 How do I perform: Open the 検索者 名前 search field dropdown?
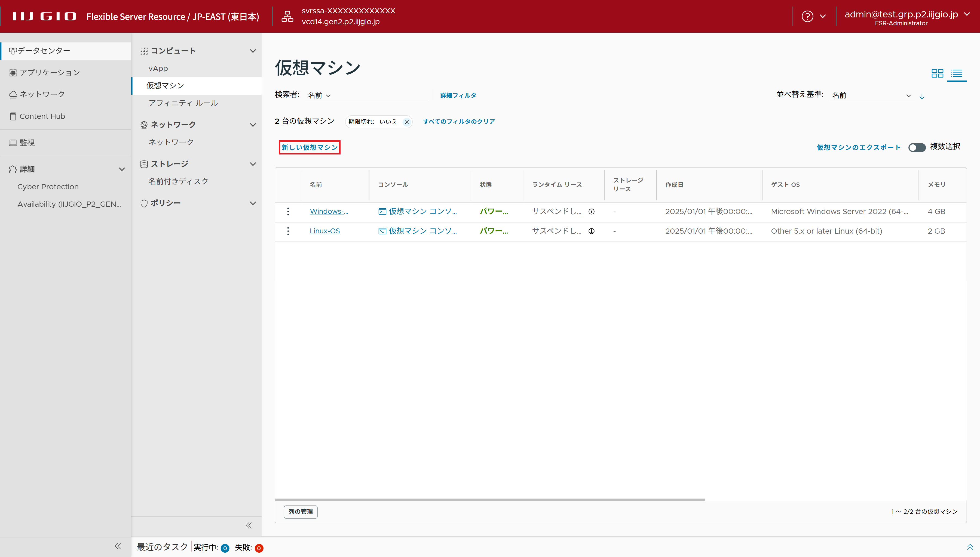click(319, 96)
